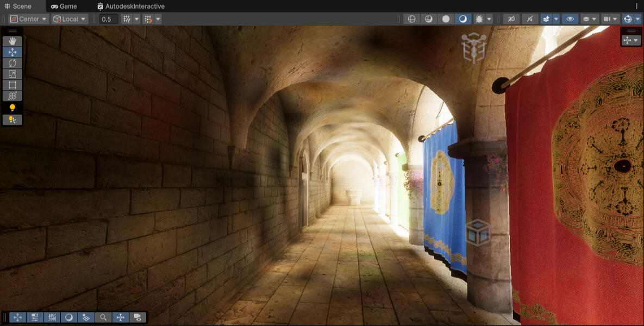The width and height of the screenshot is (644, 326).
Task: Switch to the Game tab
Action: [x=64, y=6]
